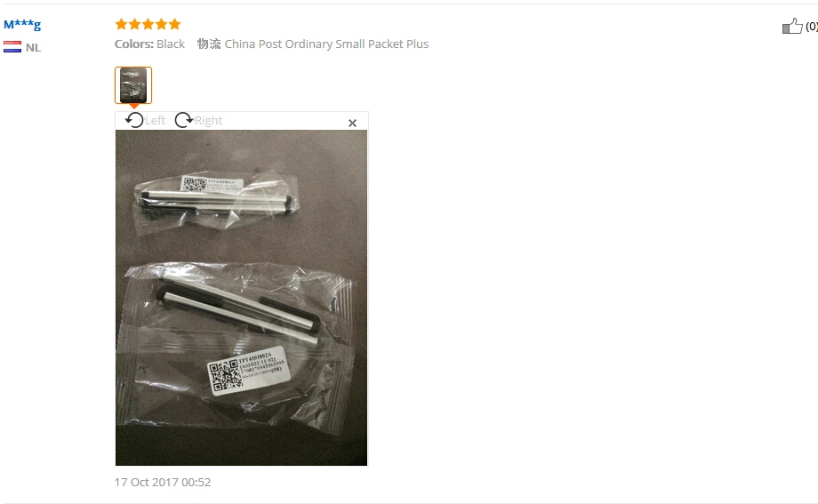Image resolution: width=818 pixels, height=504 pixels.
Task: Mark the review helpful with the thumbs-up icon
Action: pos(792,26)
